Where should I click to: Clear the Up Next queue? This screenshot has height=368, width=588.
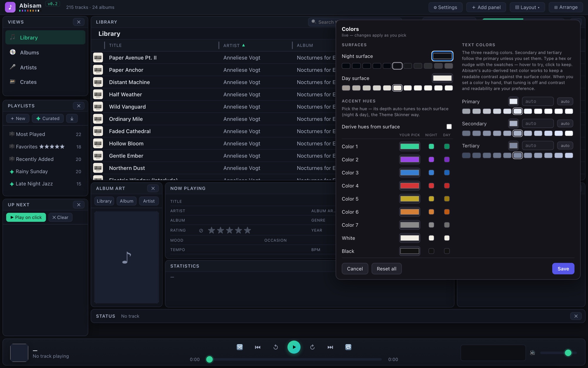(60, 217)
